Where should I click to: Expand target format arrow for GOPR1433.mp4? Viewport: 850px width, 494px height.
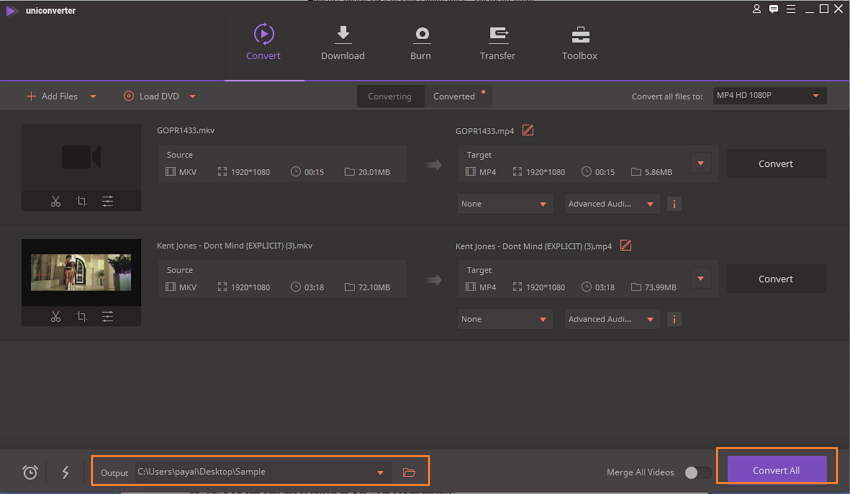700,163
